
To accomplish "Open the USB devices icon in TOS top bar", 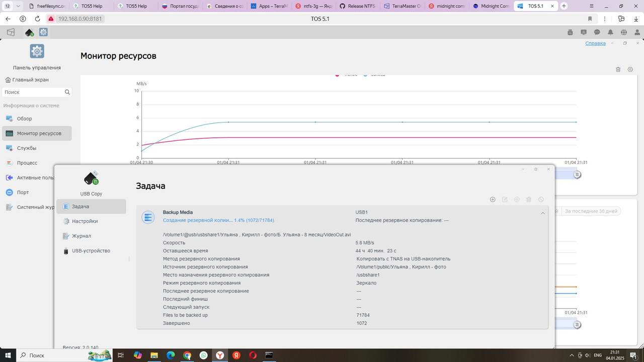I will tap(570, 32).
